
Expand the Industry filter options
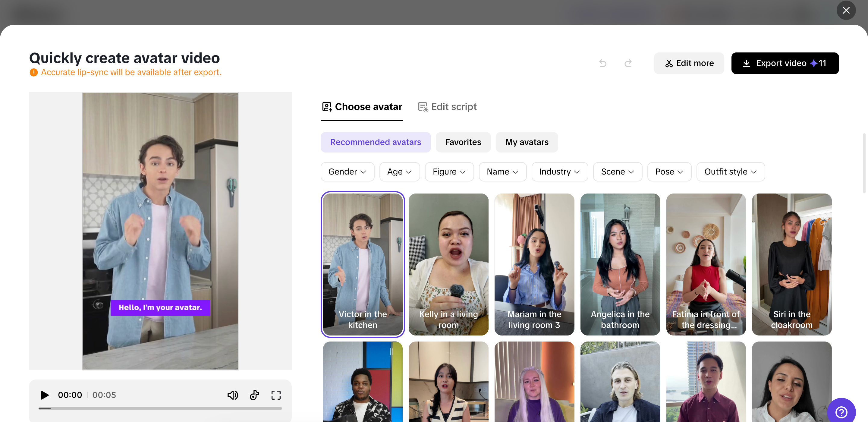pyautogui.click(x=560, y=172)
